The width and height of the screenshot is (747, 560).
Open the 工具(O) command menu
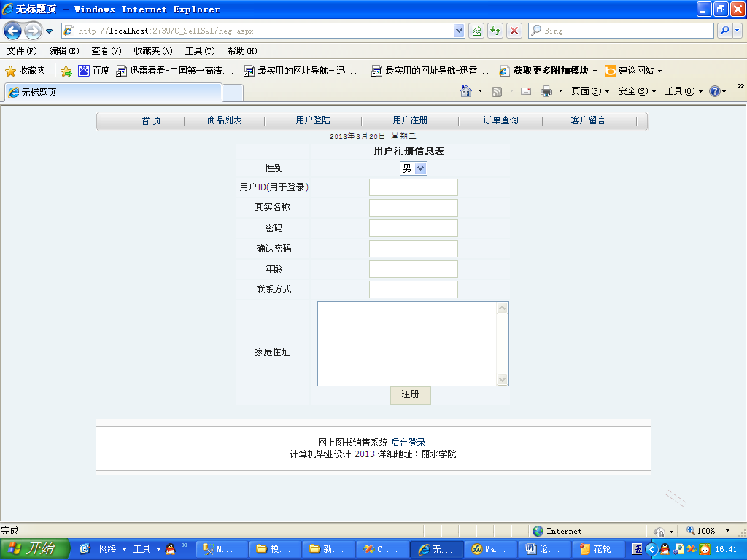click(684, 91)
